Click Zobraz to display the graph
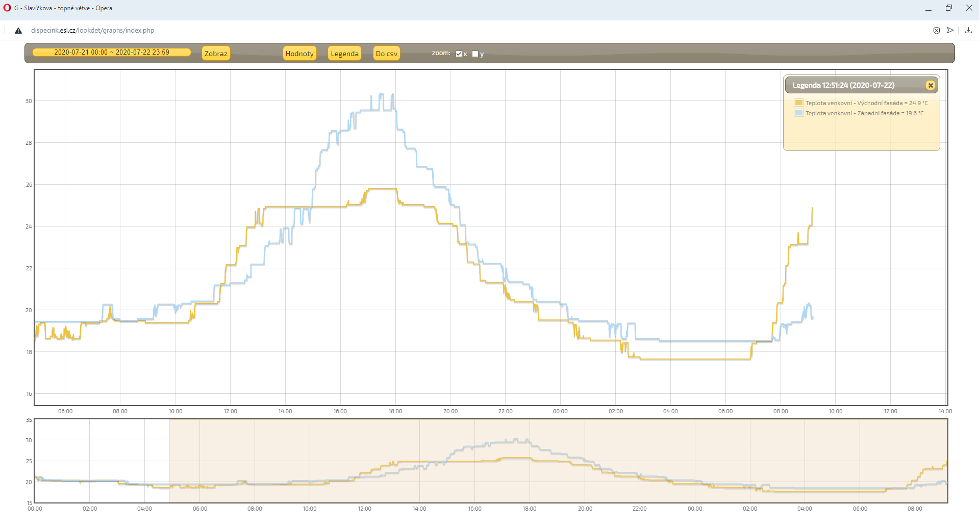The height and width of the screenshot is (530, 980). [x=216, y=54]
